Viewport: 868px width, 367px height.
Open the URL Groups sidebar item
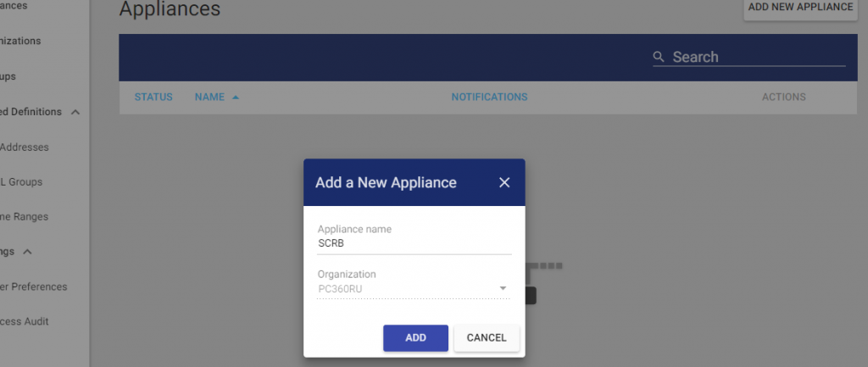click(20, 181)
